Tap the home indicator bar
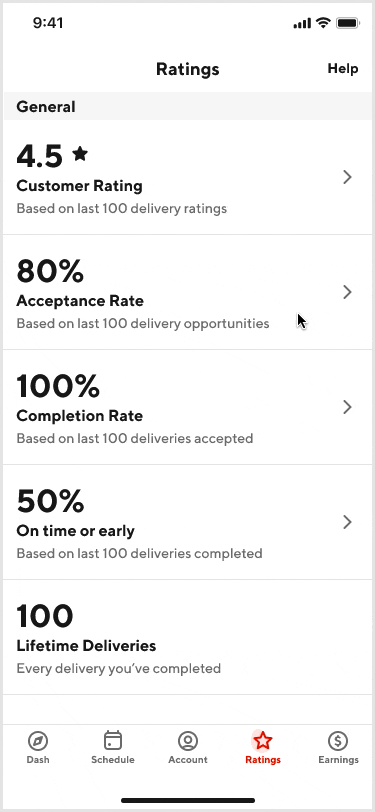The image size is (375, 812). coord(188,801)
